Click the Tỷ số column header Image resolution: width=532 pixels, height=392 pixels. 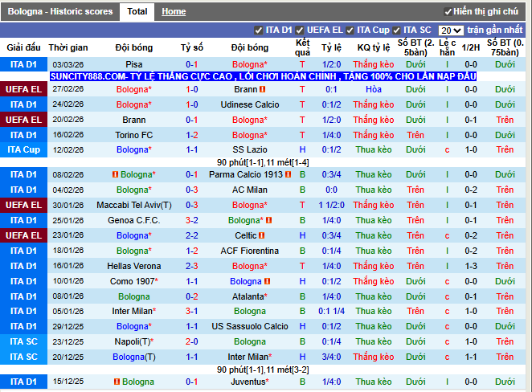(x=192, y=47)
